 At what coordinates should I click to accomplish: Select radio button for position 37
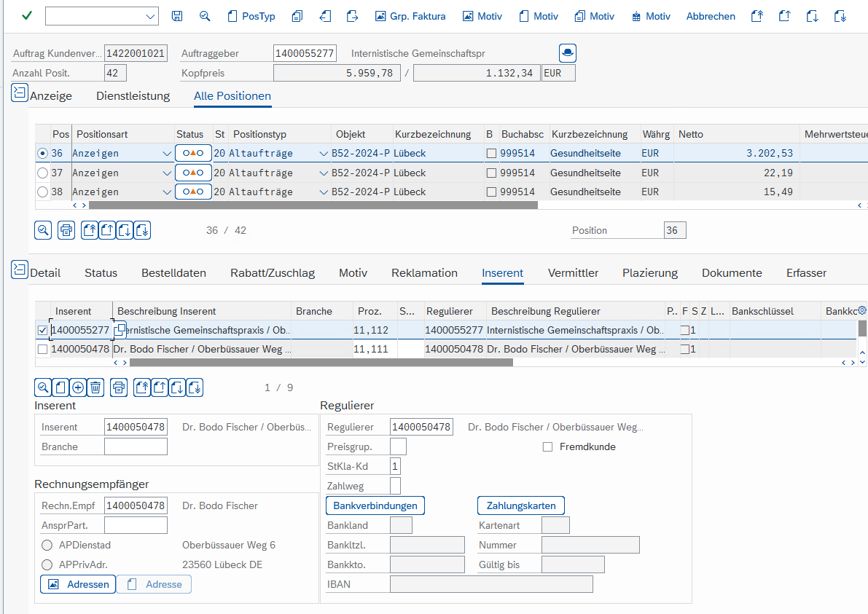coord(42,173)
